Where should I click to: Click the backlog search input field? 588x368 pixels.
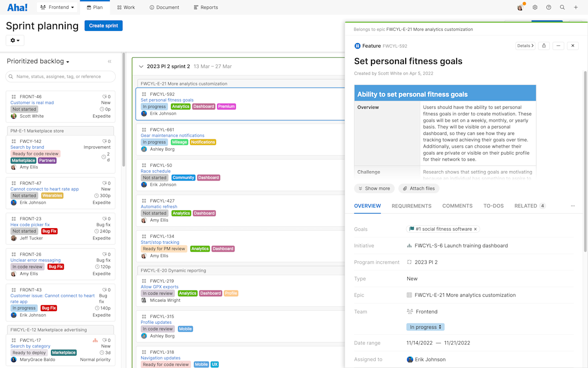pos(60,77)
